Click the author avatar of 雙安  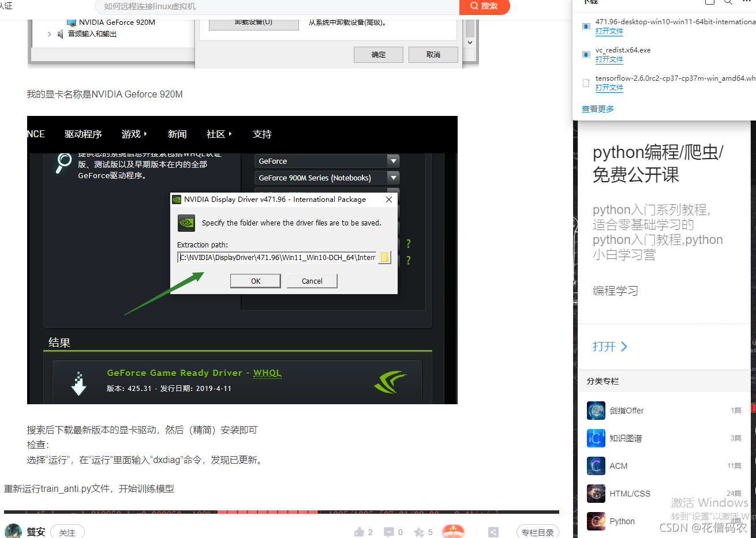[x=13, y=532]
